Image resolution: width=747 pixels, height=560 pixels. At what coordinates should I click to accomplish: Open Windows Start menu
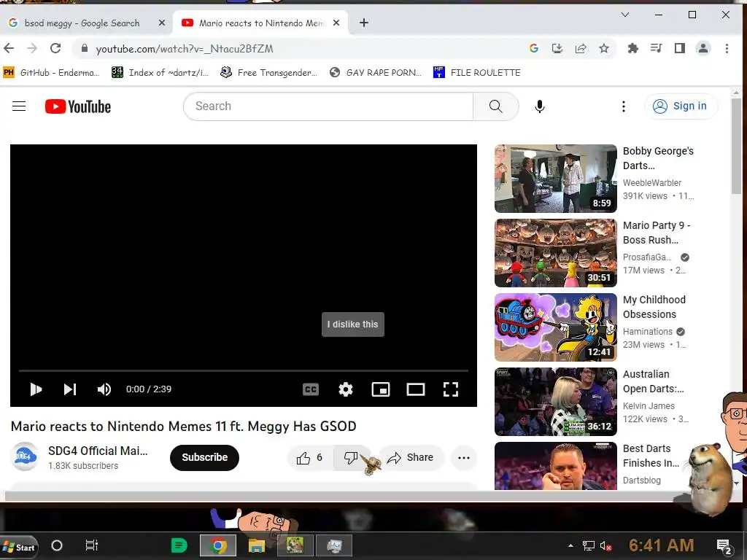[x=19, y=547]
